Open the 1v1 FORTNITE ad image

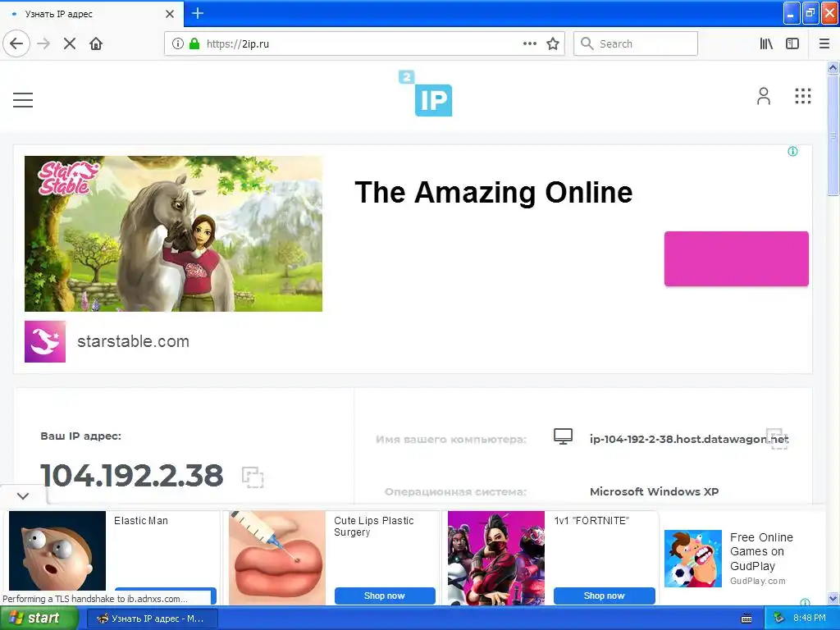pos(496,558)
